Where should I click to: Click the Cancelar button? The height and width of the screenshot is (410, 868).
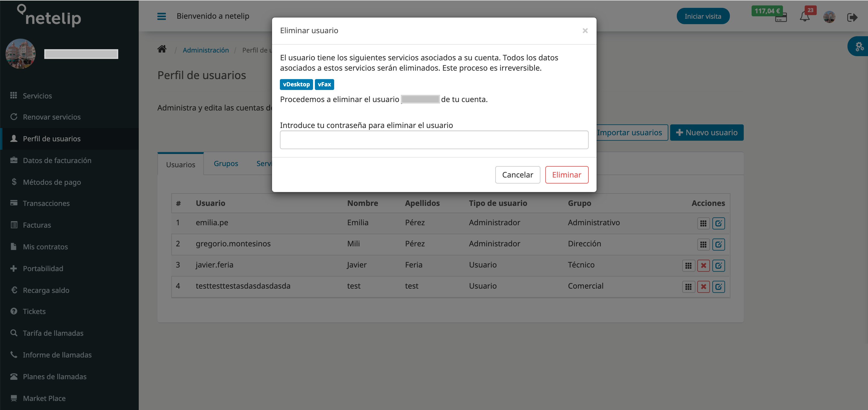coord(517,175)
